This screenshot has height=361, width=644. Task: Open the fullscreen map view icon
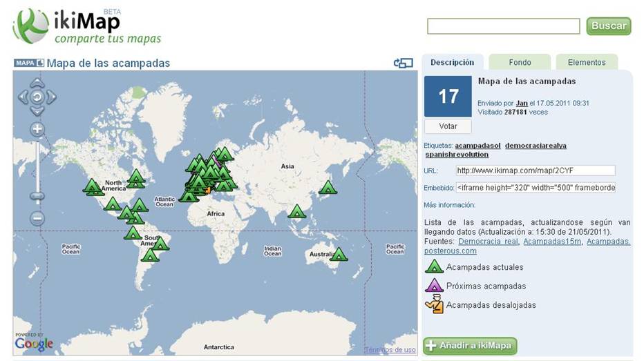coord(403,63)
